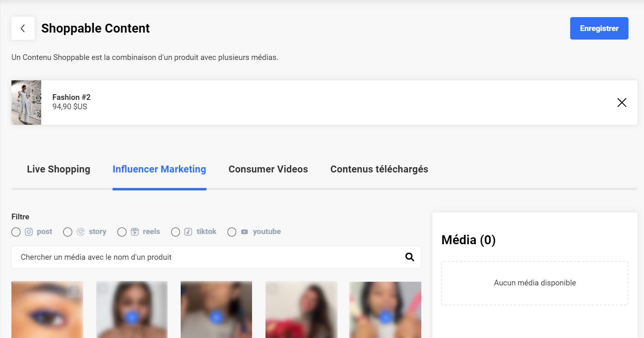
Task: Click the Fashion #2 product name
Action: coord(71,97)
